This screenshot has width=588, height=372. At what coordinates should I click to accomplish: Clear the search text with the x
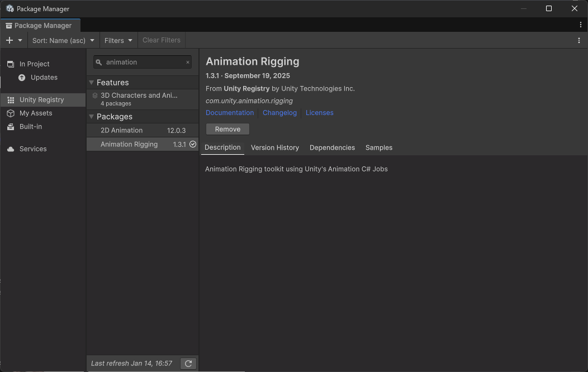[187, 62]
